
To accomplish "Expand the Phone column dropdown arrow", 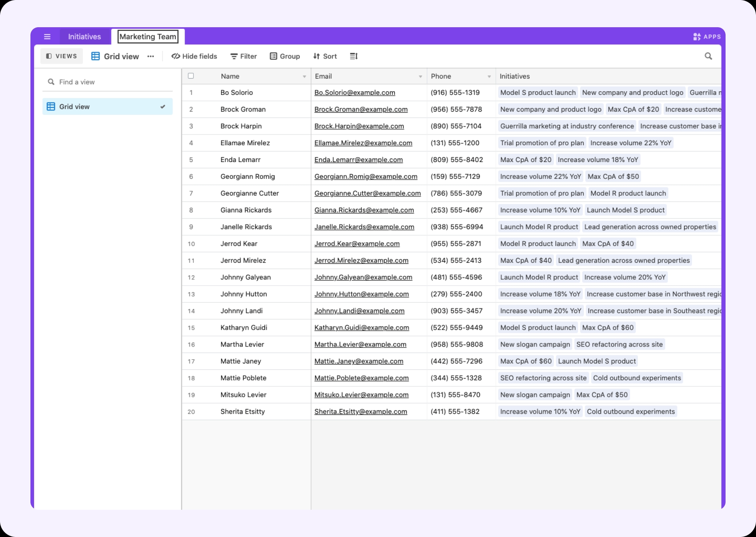I will pos(489,76).
